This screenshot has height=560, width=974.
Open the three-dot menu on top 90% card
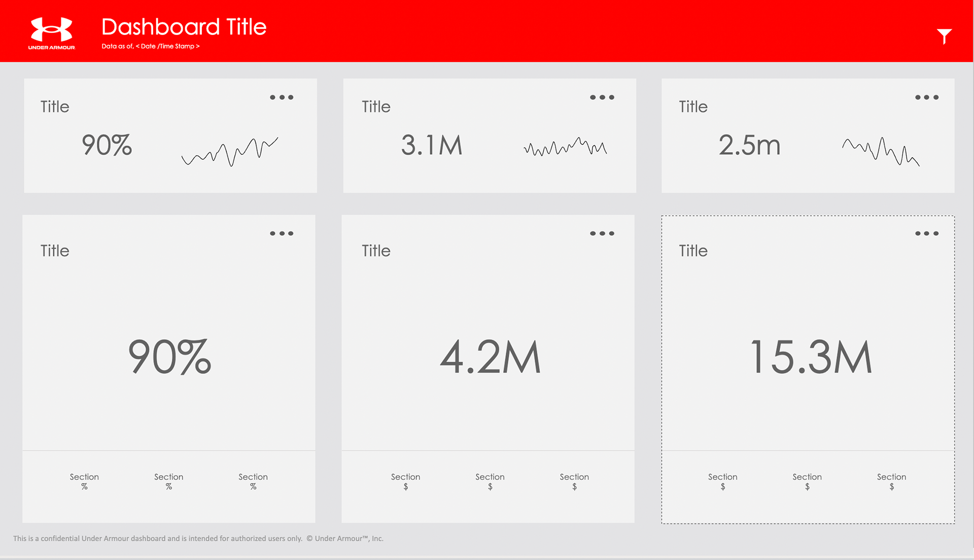pyautogui.click(x=282, y=97)
